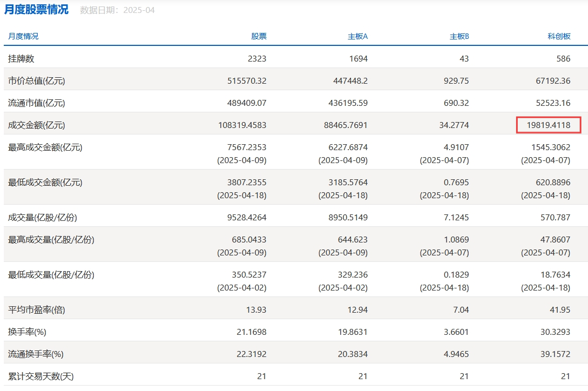Click the 数据日期 2025-04 label
This screenshot has height=391, width=588.
117,10
